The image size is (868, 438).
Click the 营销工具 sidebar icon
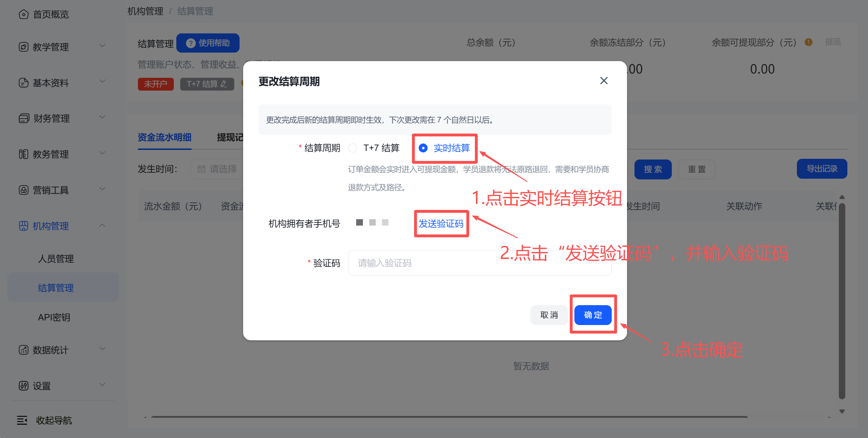(x=23, y=190)
